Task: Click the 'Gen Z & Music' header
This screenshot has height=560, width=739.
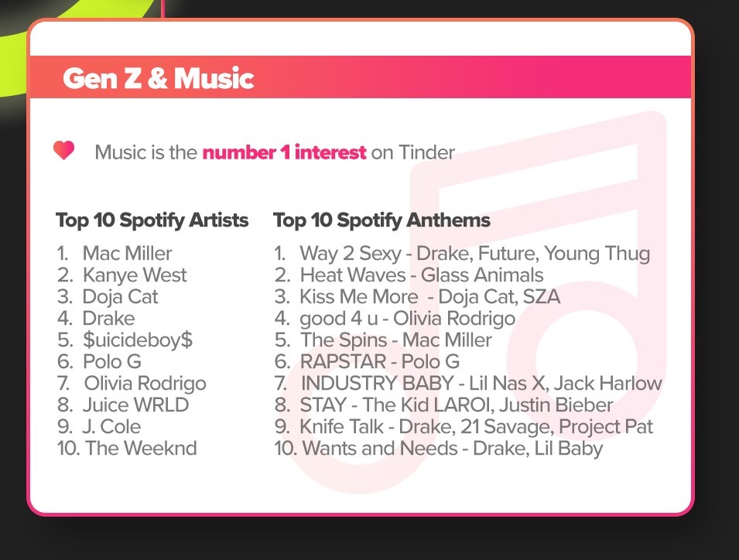Action: (159, 77)
